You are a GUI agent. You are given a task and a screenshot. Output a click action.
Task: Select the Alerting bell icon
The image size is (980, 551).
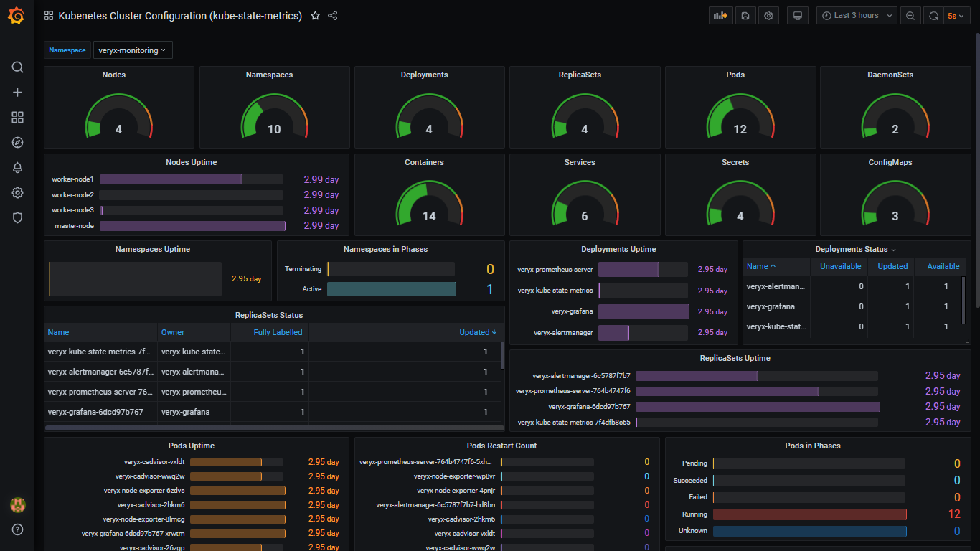[17, 167]
